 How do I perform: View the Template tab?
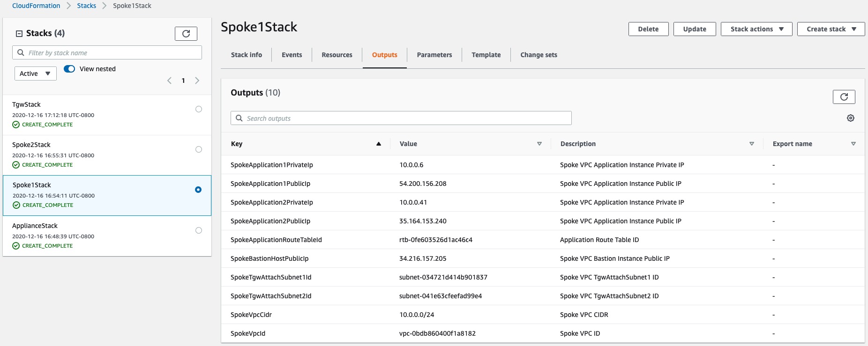(486, 55)
